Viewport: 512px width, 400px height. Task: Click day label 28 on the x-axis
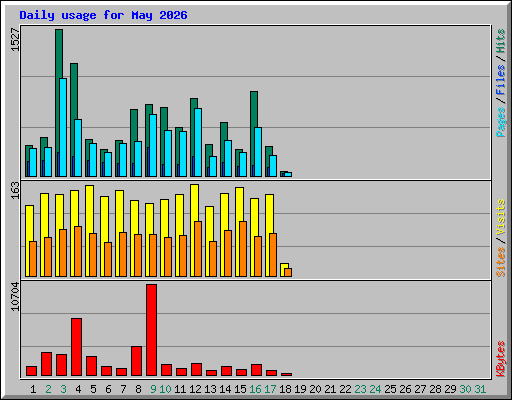(x=435, y=389)
